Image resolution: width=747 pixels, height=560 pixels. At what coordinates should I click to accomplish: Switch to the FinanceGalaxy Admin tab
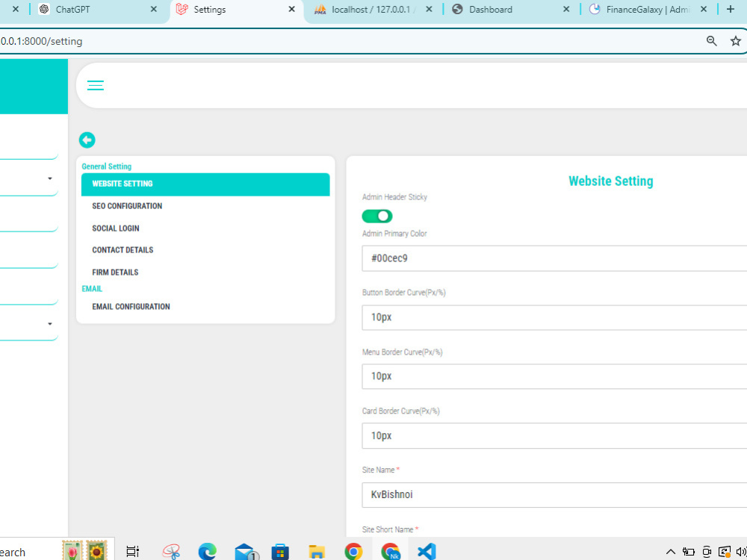click(x=648, y=10)
